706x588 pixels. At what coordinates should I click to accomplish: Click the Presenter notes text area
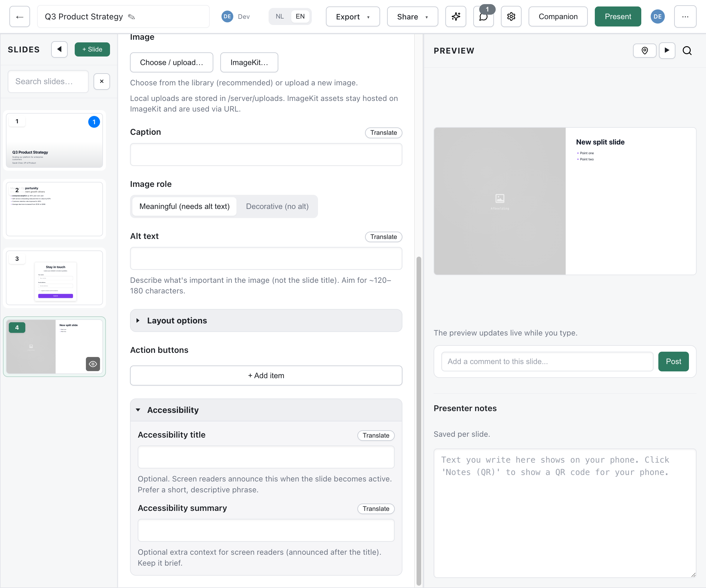click(565, 513)
